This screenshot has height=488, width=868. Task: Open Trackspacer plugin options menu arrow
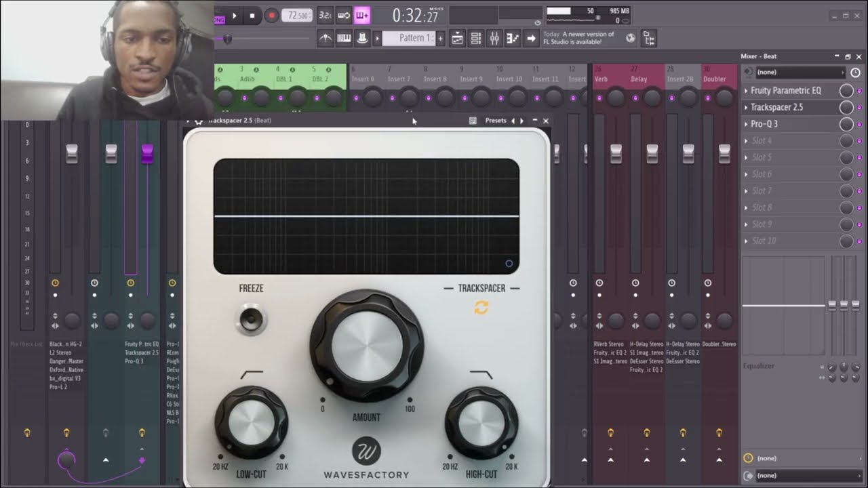click(188, 121)
